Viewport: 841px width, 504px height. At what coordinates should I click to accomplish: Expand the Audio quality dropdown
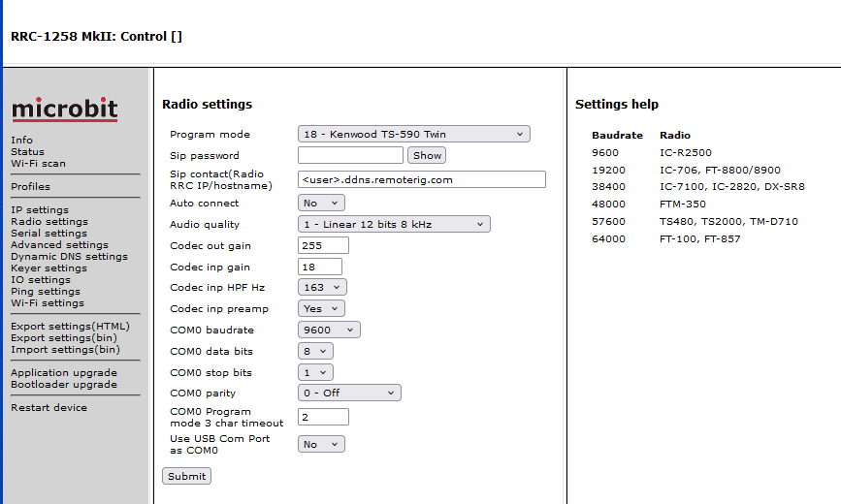[393, 225]
